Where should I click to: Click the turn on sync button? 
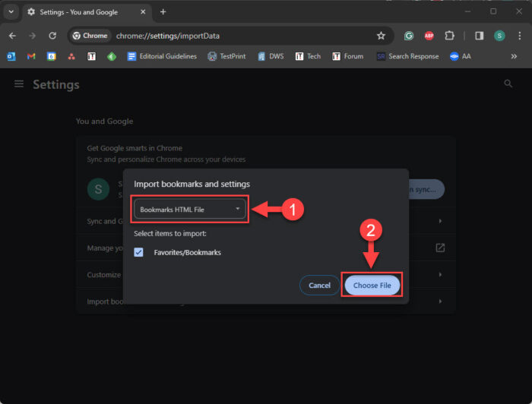coord(426,189)
